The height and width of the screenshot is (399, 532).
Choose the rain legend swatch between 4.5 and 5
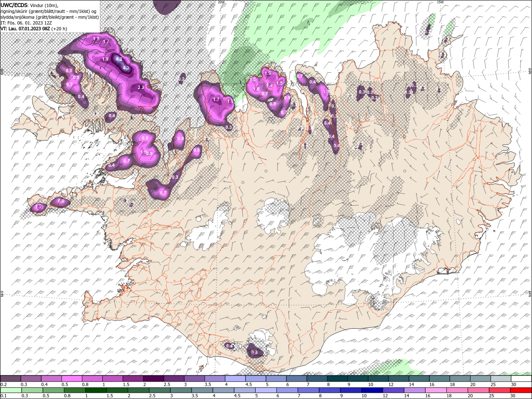(x=245, y=390)
